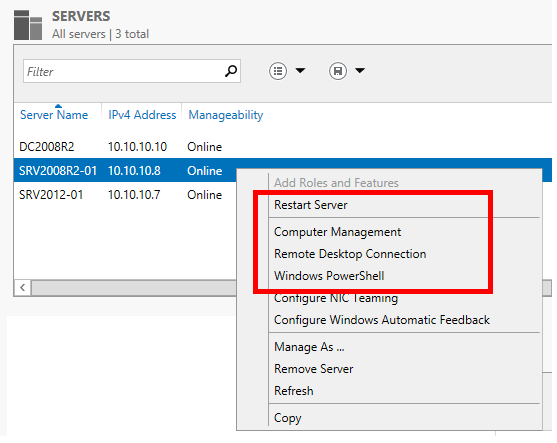Image resolution: width=557 pixels, height=443 pixels.
Task: Click the horizontal scrollbar left arrow
Action: pos(23,287)
